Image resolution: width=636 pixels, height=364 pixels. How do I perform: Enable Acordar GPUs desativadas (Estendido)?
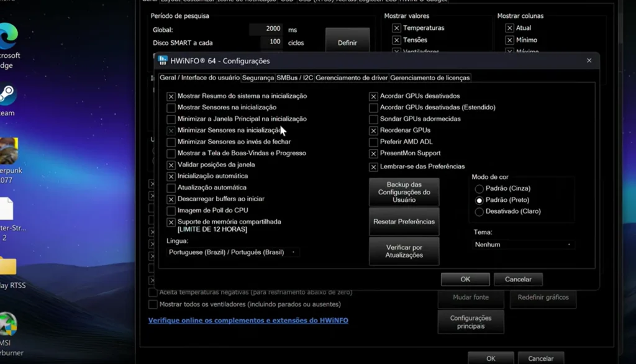[x=373, y=107]
